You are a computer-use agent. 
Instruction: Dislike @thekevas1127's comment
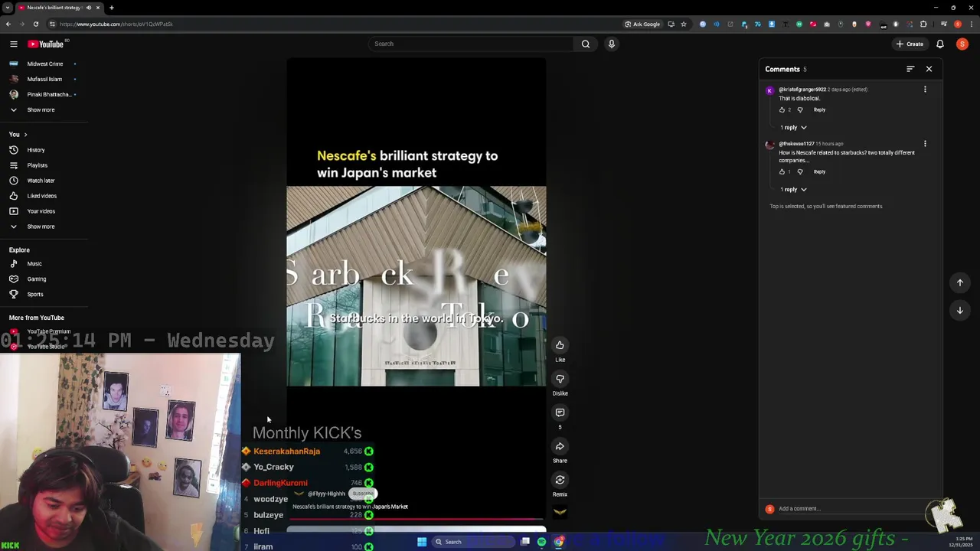[800, 171]
